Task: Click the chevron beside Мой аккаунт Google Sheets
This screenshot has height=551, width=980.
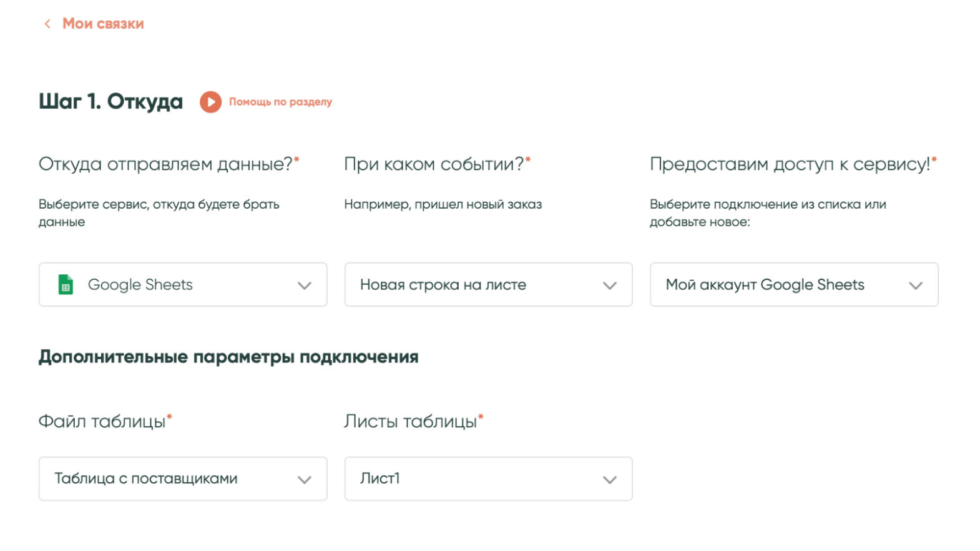Action: pyautogui.click(x=916, y=285)
